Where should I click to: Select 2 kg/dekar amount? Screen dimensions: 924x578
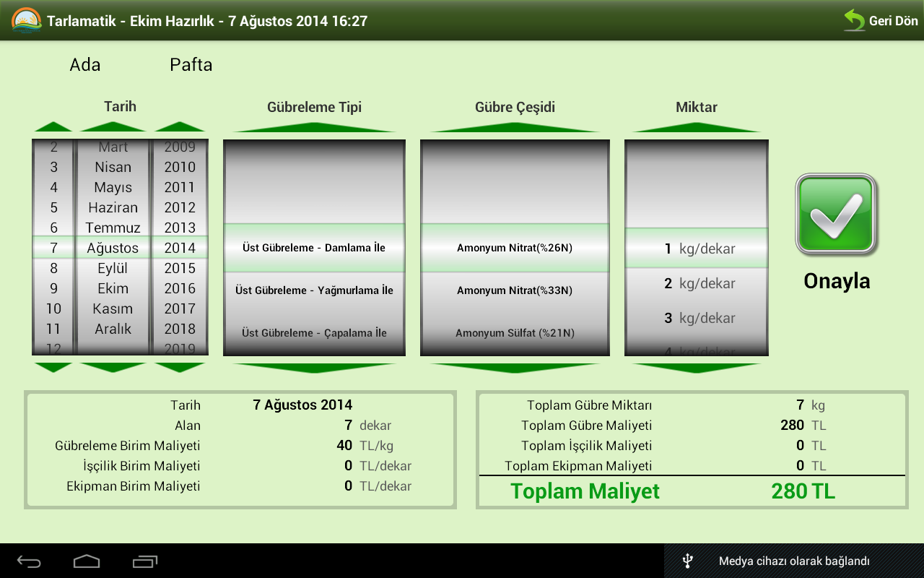[x=699, y=283]
